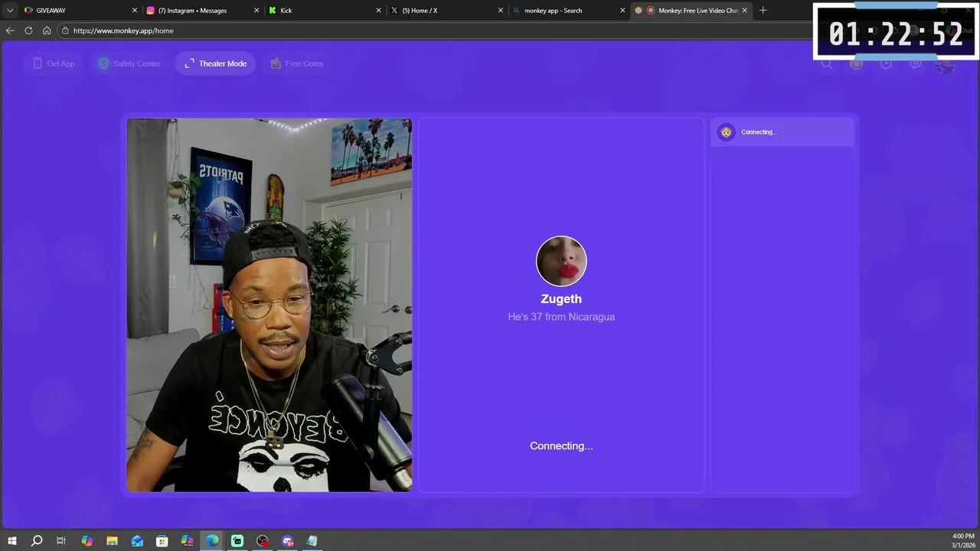The image size is (980, 551).
Task: Close the GIVEAWAY tab
Action: 135,11
